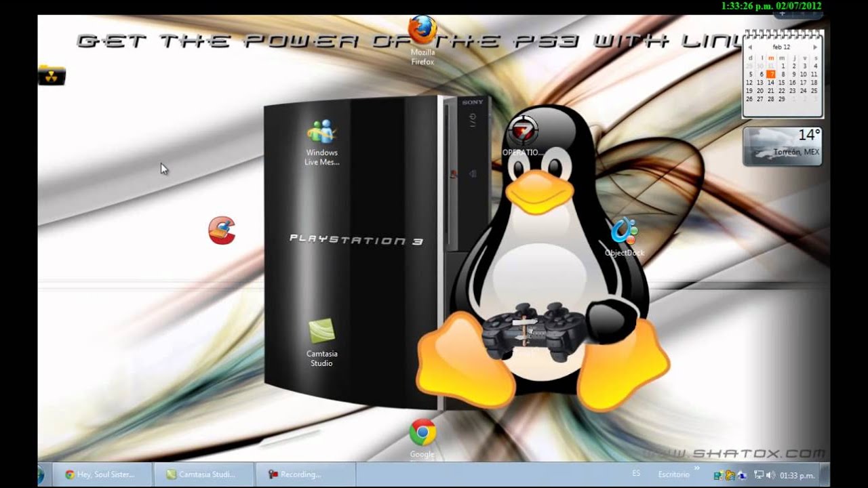The width and height of the screenshot is (868, 488).
Task: Open the Mozilla Firefox desktop icon
Action: tap(422, 39)
